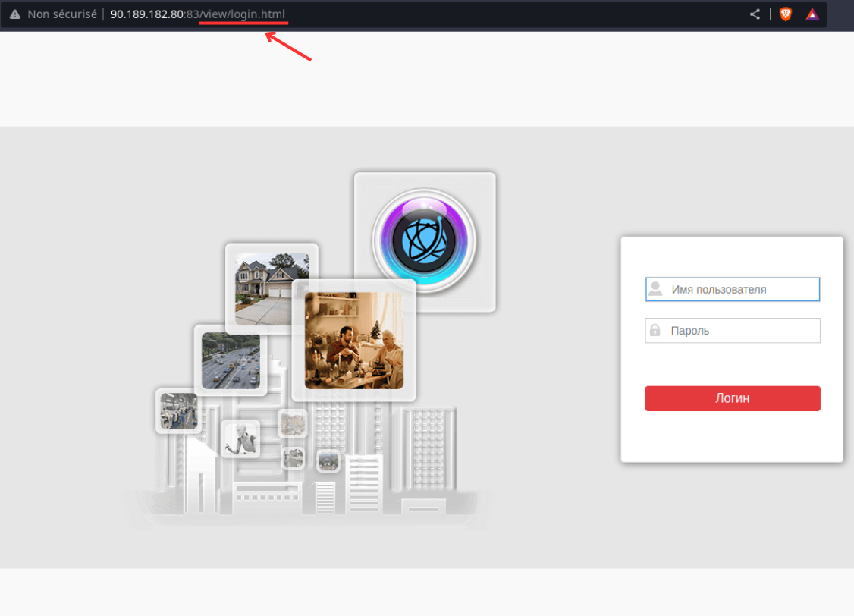Image resolution: width=854 pixels, height=616 pixels.
Task: Select the URL path view/login.html
Action: click(x=243, y=14)
